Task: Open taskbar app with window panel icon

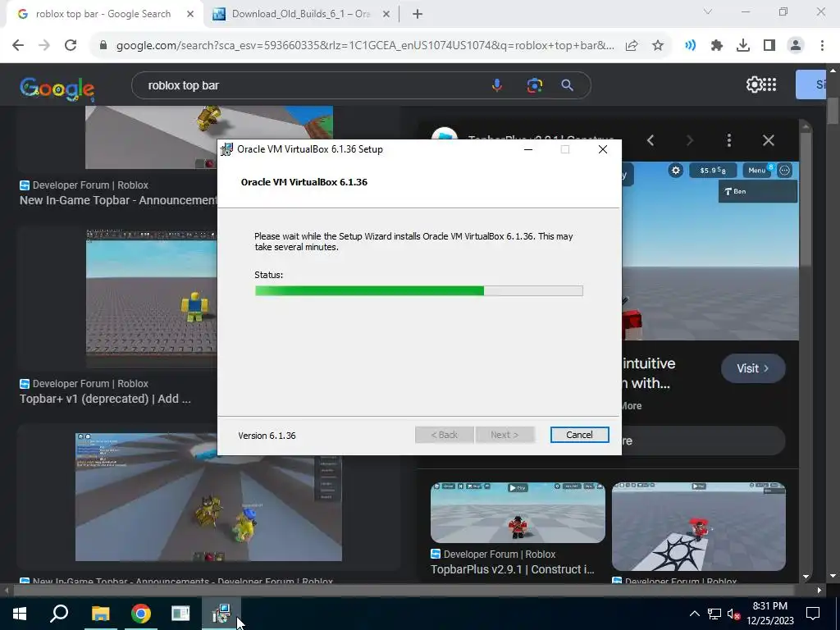Action: pyautogui.click(x=180, y=614)
